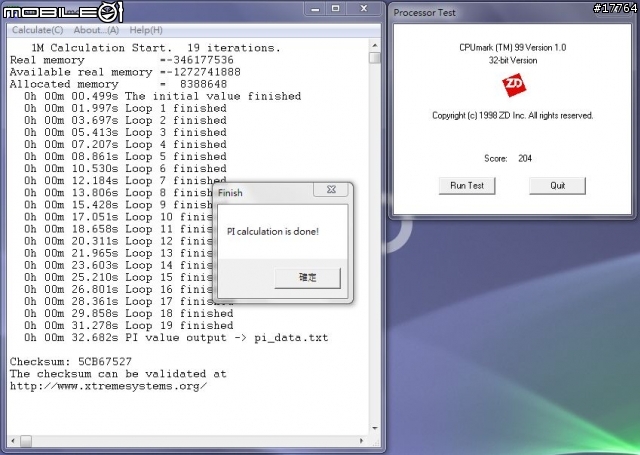This screenshot has width=640, height=455.
Task: Click the 'Loop 3 finished' line
Action: tap(125, 133)
